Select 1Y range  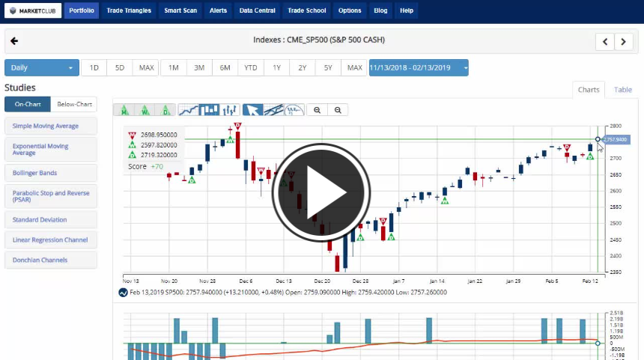276,67
